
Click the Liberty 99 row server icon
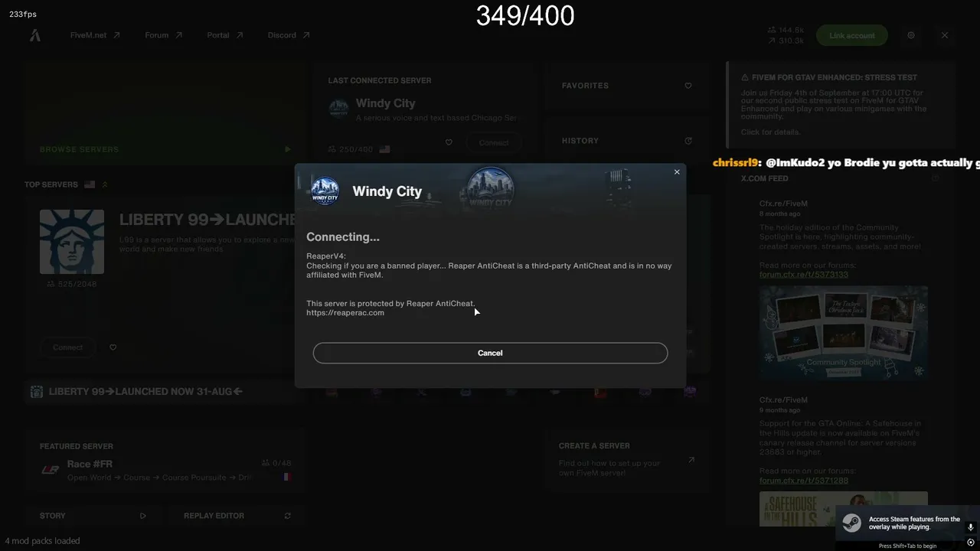pos(36,392)
